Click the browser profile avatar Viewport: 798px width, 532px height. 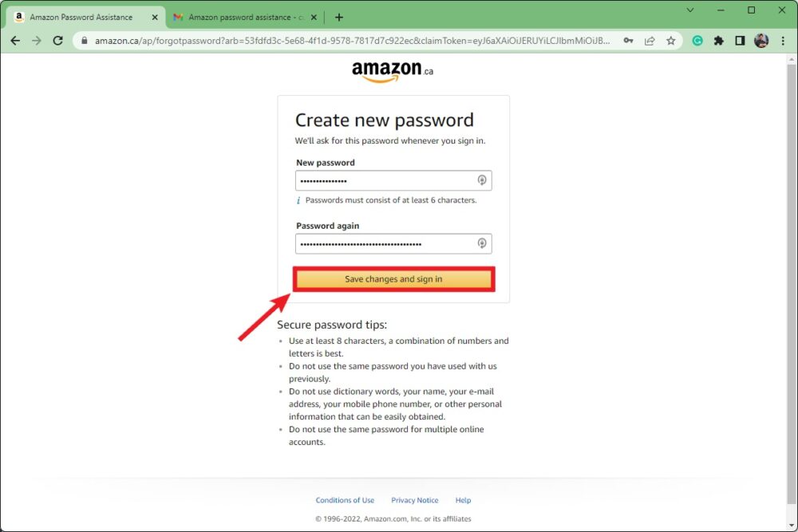(x=760, y=40)
